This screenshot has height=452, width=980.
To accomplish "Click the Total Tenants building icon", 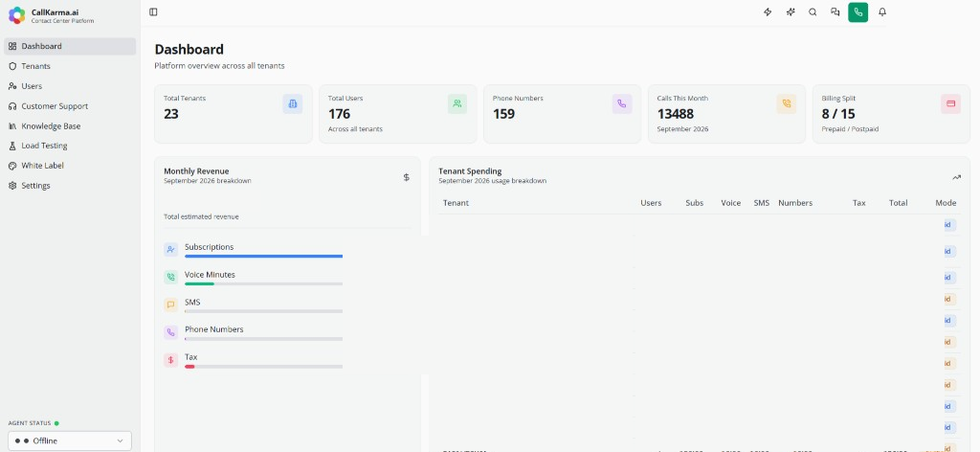I will [x=293, y=103].
